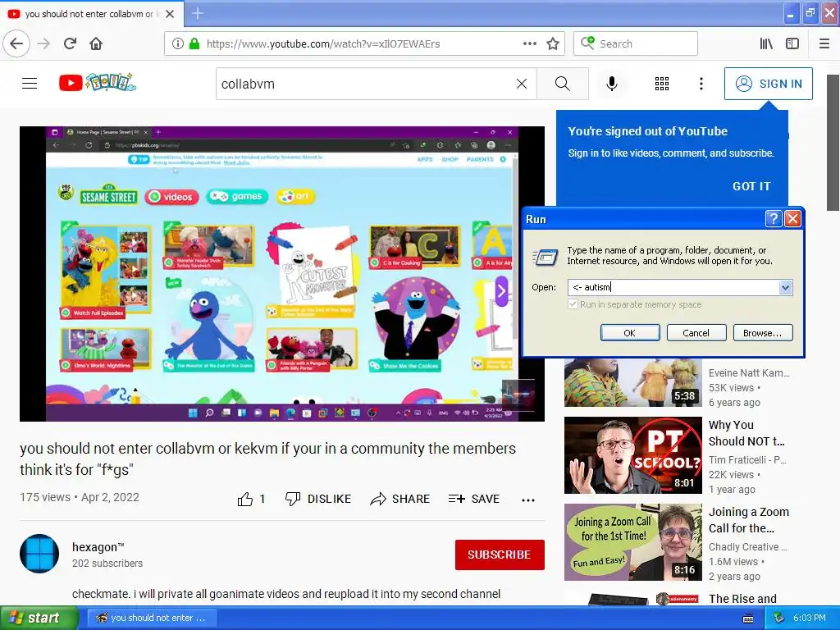
Task: Open hexagon channel avatar
Action: point(39,554)
